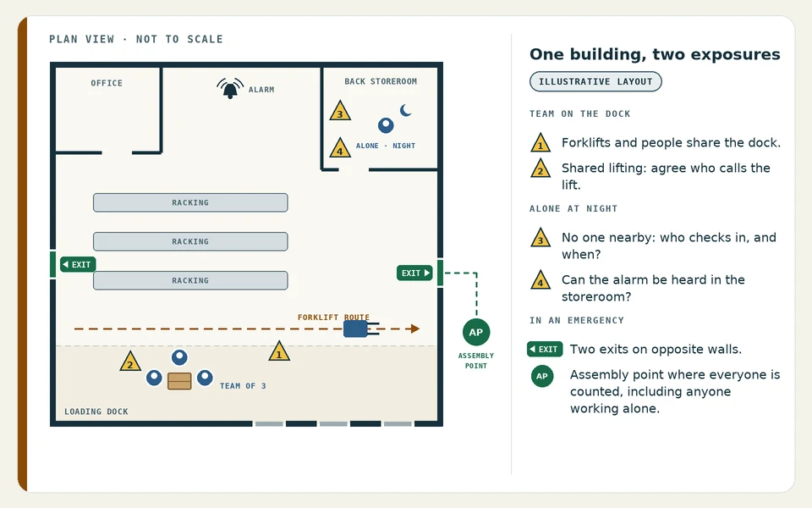This screenshot has width=812, height=508.
Task: Click legend triangle 1 for forklifts and people
Action: [540, 142]
